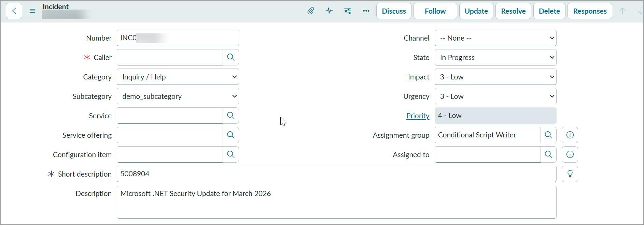Click the read-only Priority value 4 - Low
This screenshot has width=644, height=225.
click(x=495, y=116)
